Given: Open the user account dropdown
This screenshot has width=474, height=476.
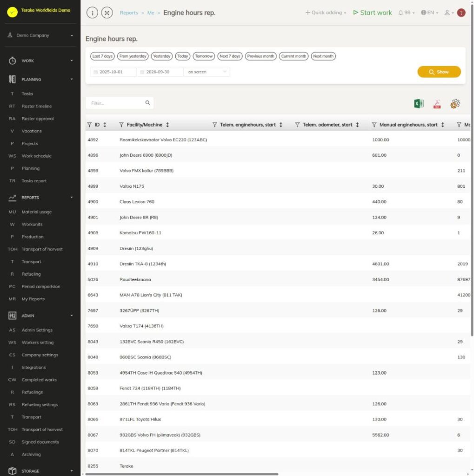Looking at the screenshot, I should [449, 13].
